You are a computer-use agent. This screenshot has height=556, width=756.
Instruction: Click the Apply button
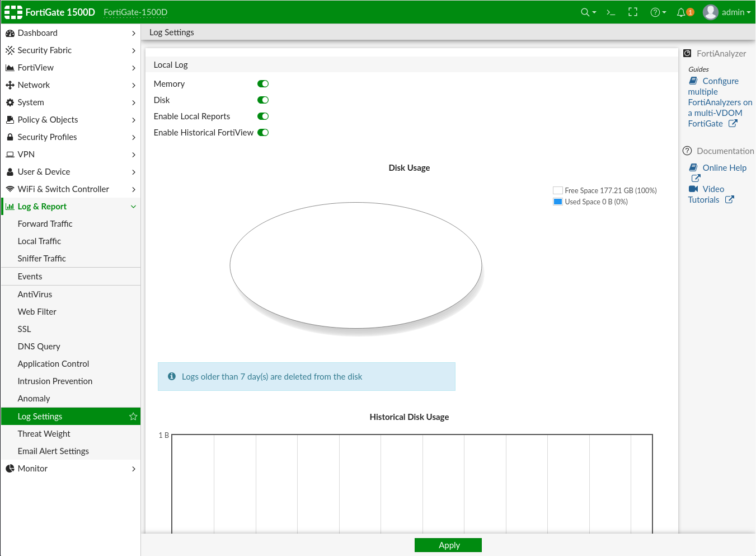(448, 545)
